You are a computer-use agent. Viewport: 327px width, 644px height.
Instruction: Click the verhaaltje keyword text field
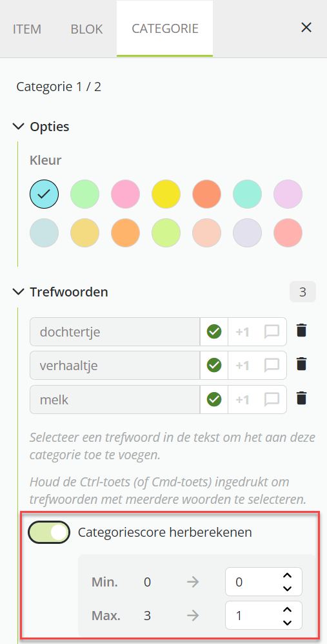(115, 365)
